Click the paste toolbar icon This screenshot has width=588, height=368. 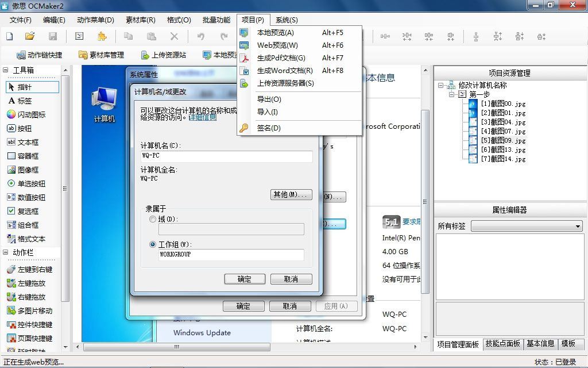coord(152,36)
